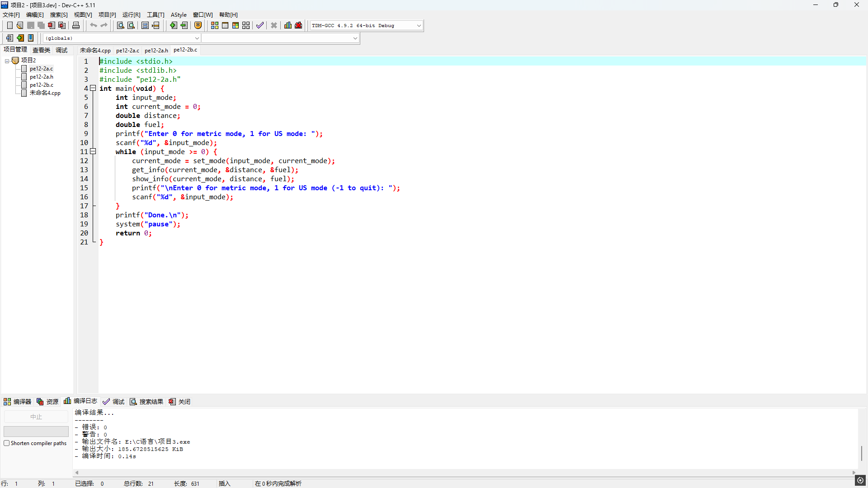
Task: Click the profile analysis bar-chart icon
Action: pyautogui.click(x=288, y=25)
